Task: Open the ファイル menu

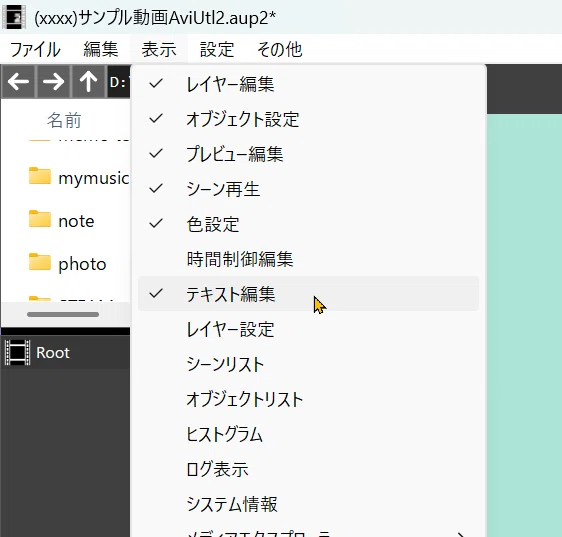Action: [35, 49]
